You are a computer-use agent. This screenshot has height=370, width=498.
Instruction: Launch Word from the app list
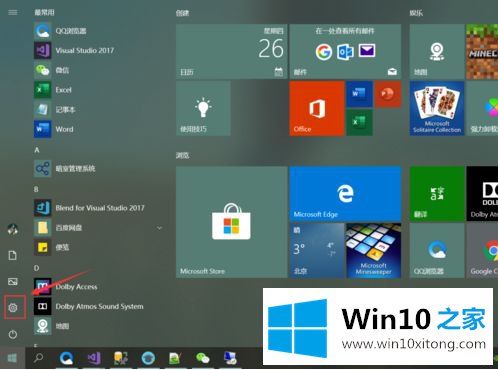[x=97, y=129]
